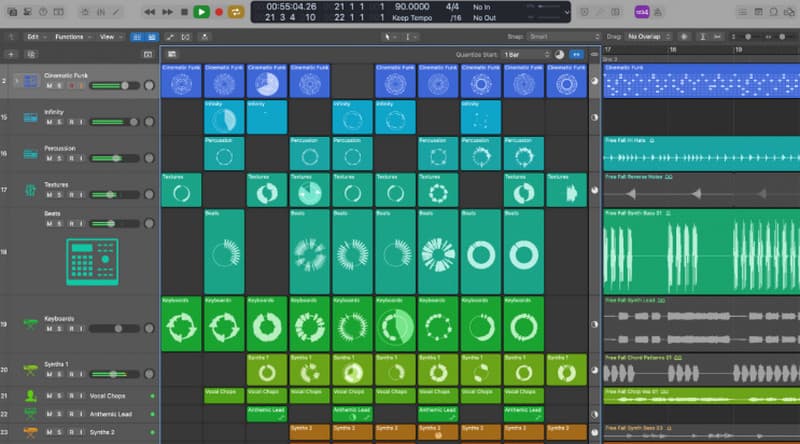Screen dimensions: 800x444
Task: Click the Vocal Chops track icon
Action: pyautogui.click(x=31, y=396)
